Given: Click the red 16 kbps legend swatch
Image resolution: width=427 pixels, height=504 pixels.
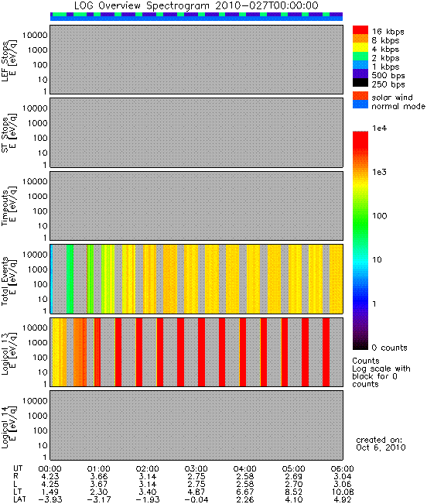Looking at the screenshot, I should [360, 30].
